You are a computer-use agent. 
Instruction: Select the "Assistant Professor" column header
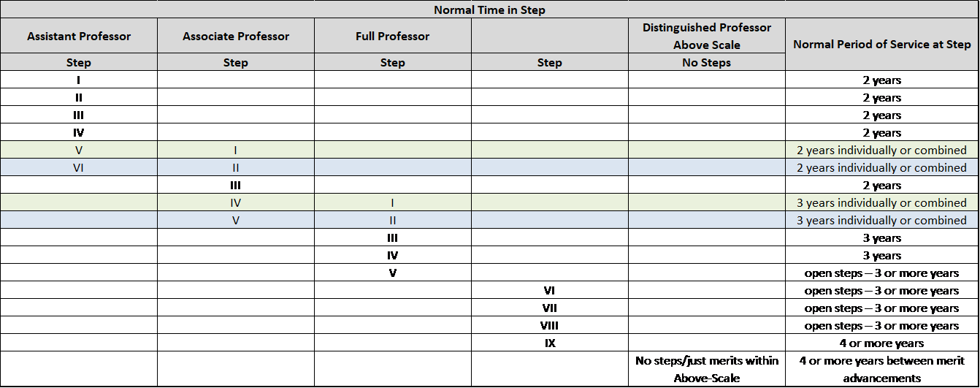point(79,36)
